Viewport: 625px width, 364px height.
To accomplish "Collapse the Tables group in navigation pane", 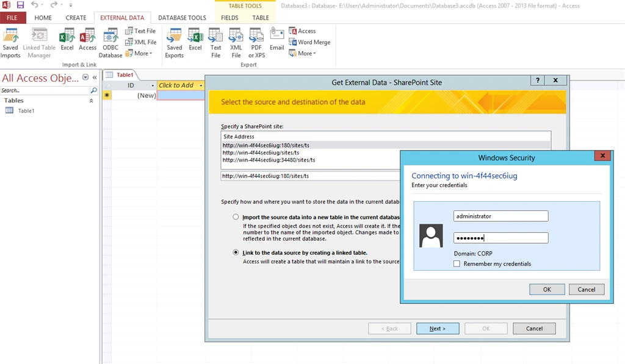I will coord(92,101).
